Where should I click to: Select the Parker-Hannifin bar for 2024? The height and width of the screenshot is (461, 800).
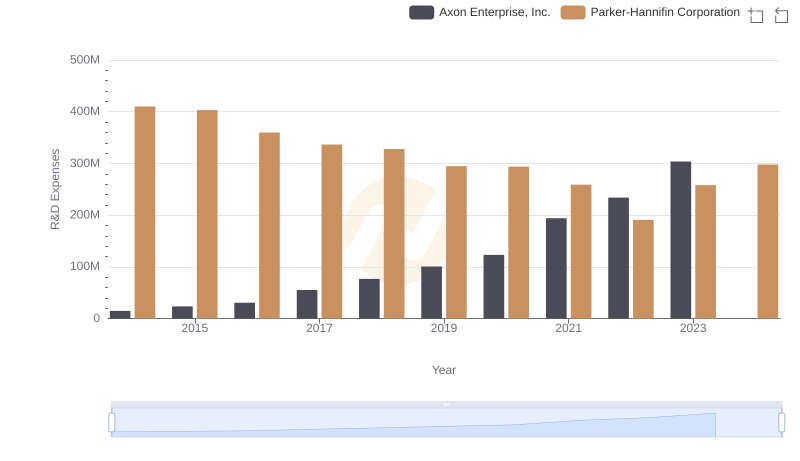768,242
